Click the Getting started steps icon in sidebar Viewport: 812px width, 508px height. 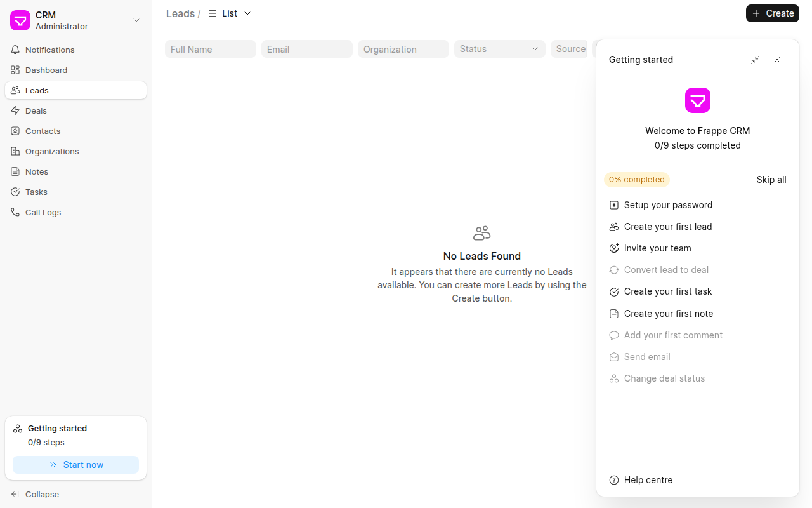click(x=18, y=429)
